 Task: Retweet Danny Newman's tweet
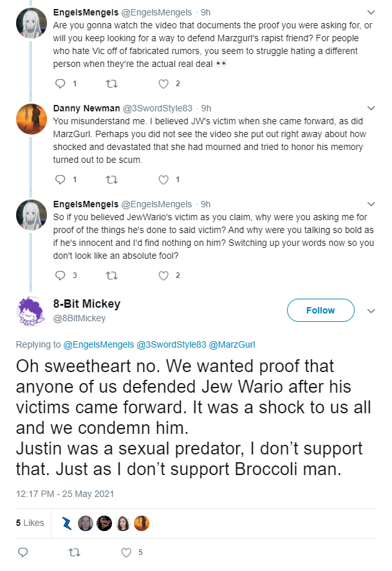click(111, 180)
